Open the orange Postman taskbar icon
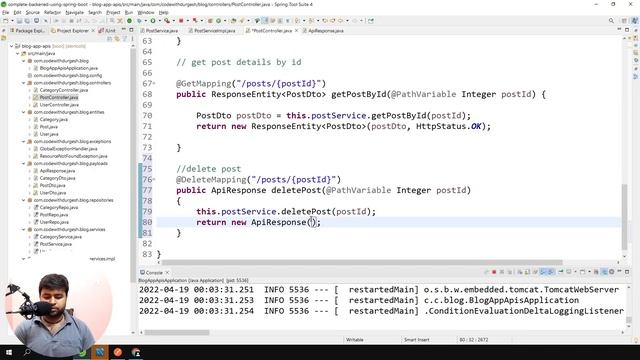The image size is (640, 360). point(118,352)
